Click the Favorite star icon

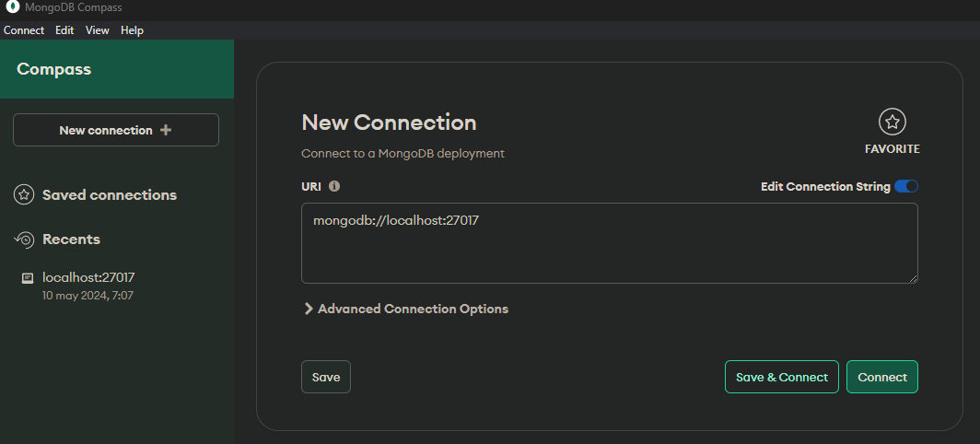point(892,122)
